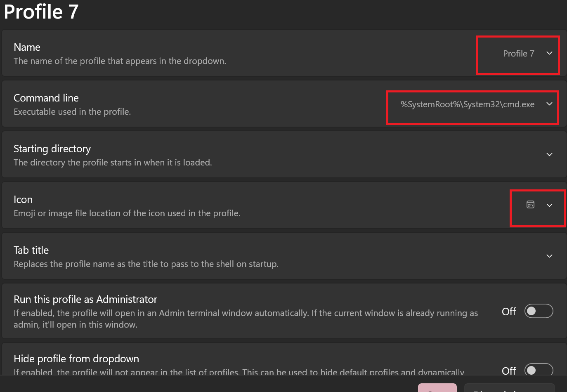
Task: Expand the Tab title chevron
Action: (549, 256)
